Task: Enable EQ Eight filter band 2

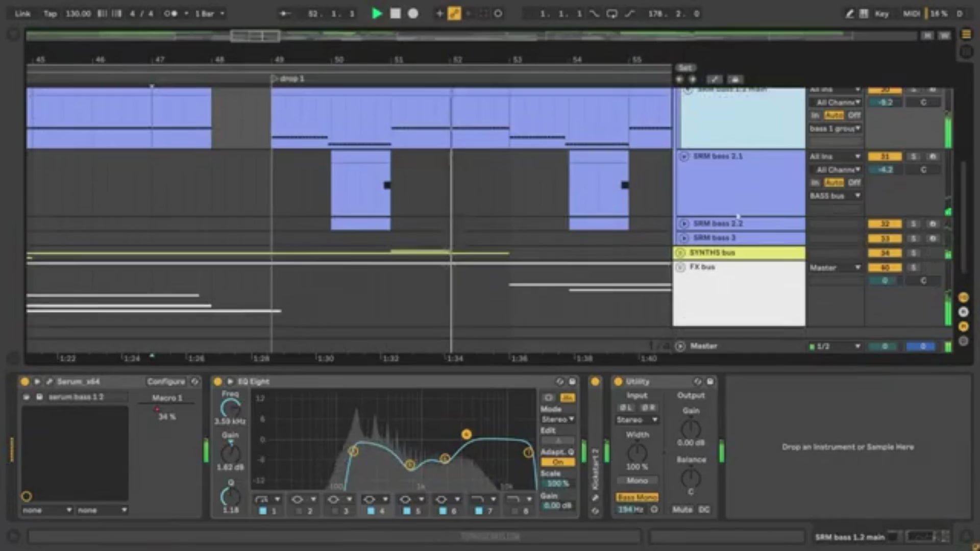Action: click(x=299, y=511)
